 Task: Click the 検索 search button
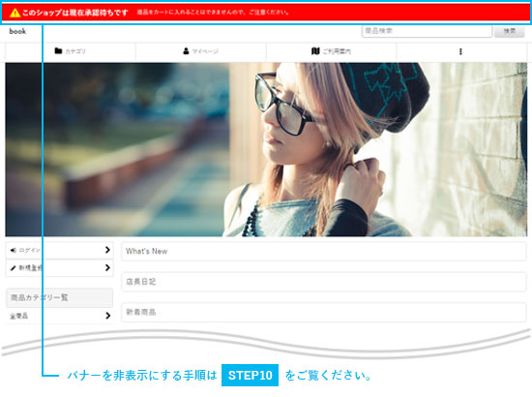tap(509, 31)
